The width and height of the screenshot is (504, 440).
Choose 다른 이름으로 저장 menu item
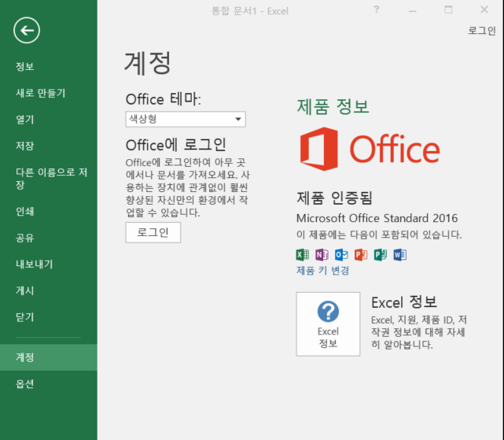click(x=49, y=179)
